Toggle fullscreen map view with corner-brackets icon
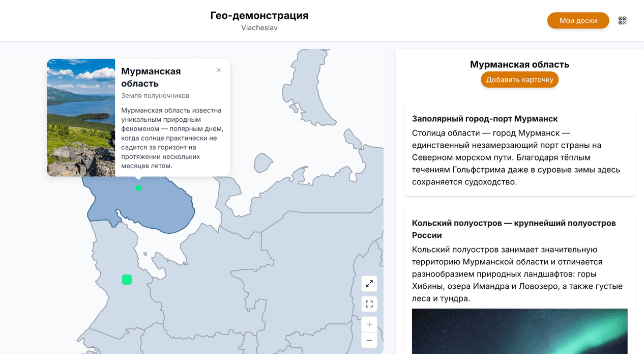This screenshot has height=354, width=644. coord(369,304)
